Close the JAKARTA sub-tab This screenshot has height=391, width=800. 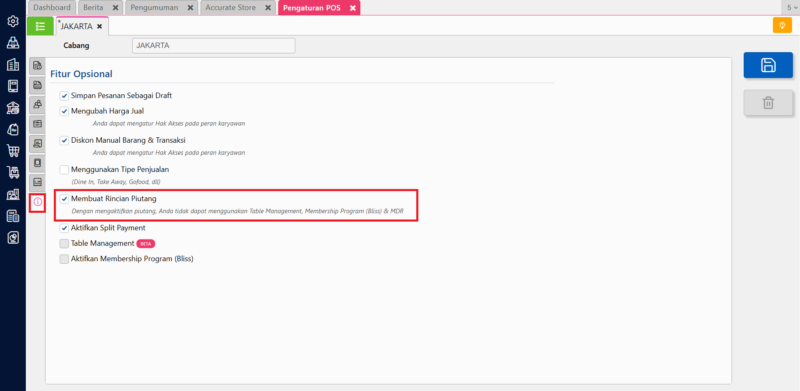pyautogui.click(x=99, y=26)
